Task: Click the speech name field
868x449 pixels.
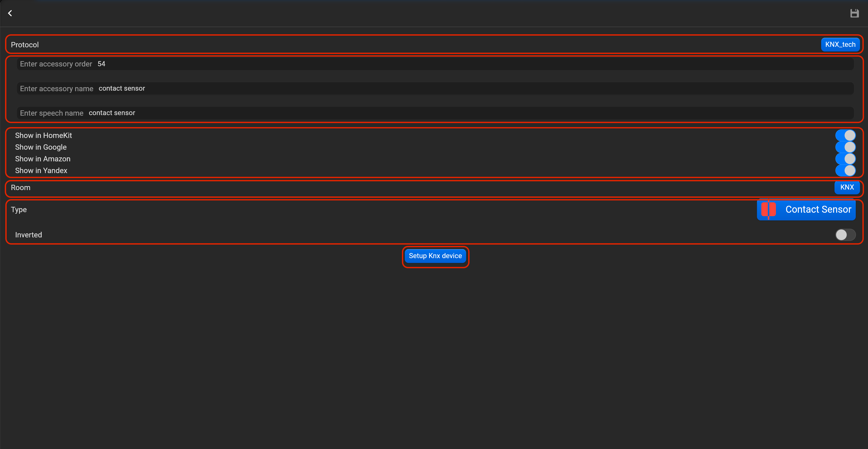Action: point(435,113)
